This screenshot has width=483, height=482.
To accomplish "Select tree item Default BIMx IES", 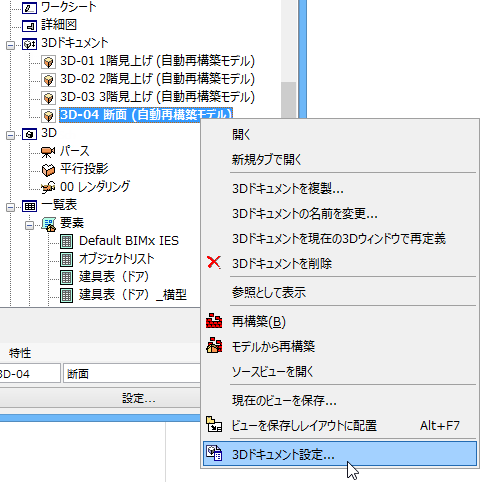I will [129, 241].
